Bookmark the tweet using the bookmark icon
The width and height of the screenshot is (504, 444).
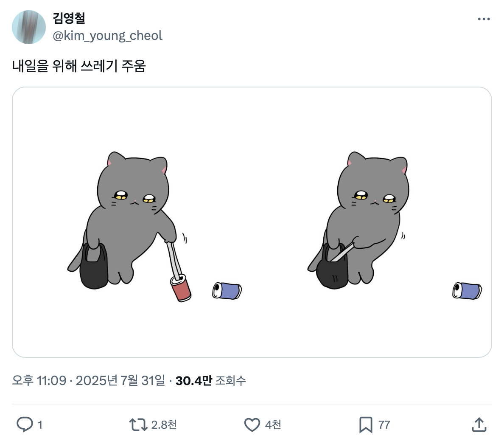click(x=366, y=424)
